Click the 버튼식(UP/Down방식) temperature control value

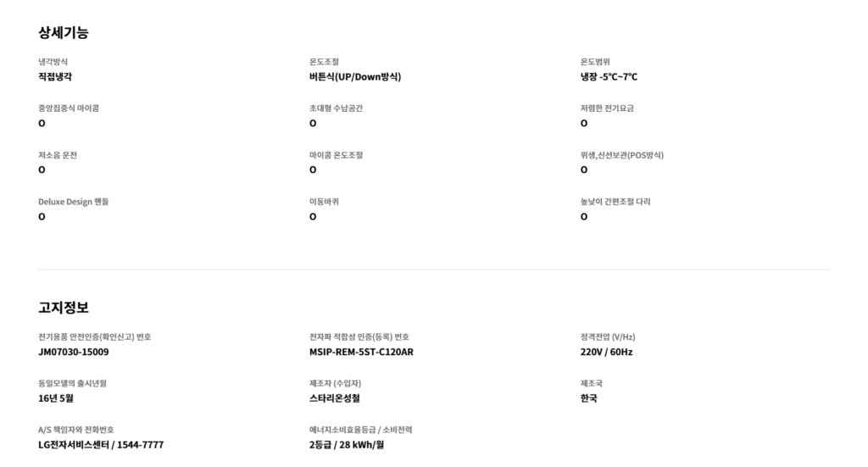tap(355, 77)
